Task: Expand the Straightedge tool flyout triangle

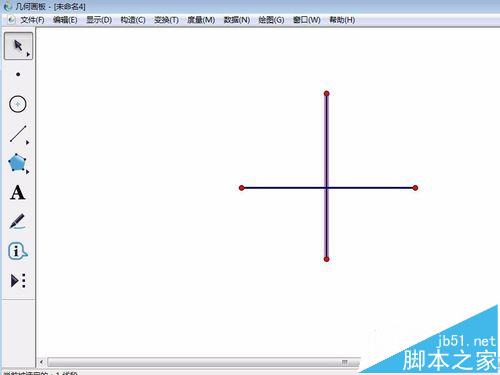Action: 27,143
